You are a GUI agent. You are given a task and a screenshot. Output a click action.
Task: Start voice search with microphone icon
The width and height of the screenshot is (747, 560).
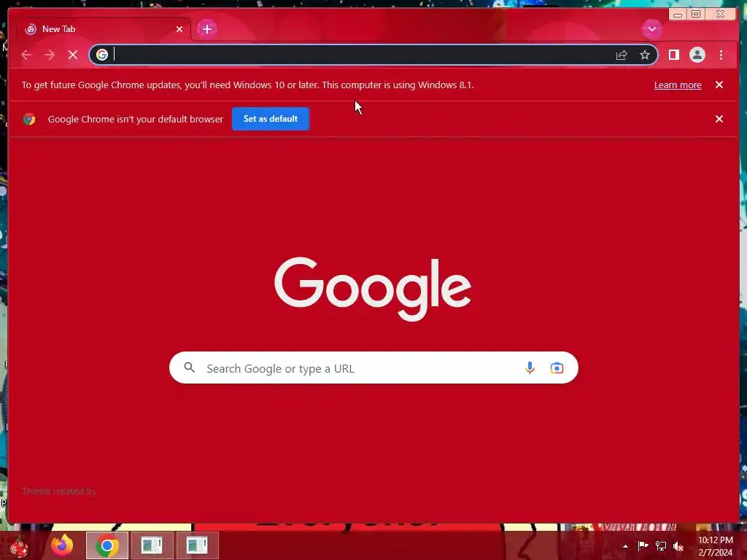point(530,367)
